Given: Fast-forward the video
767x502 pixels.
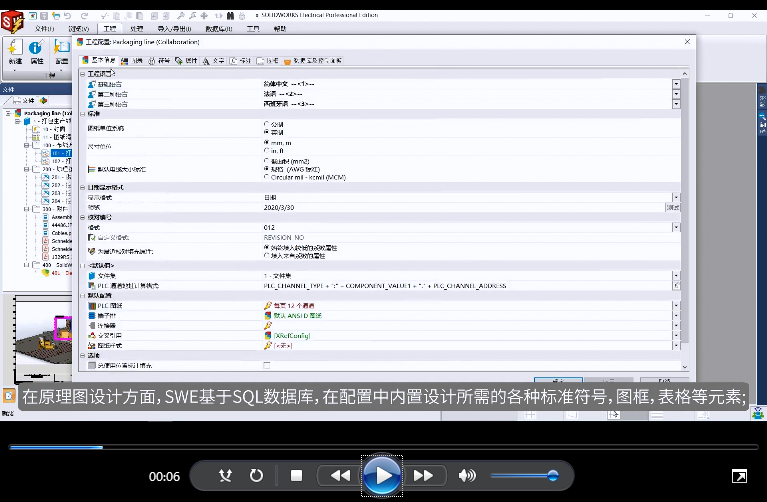Looking at the screenshot, I should pyautogui.click(x=423, y=476).
